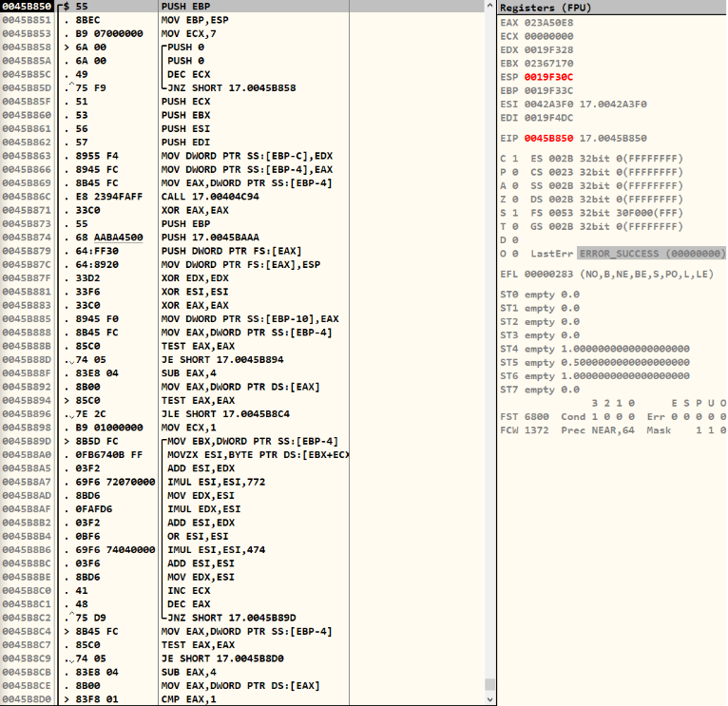Open the Registers (FPU) header

click(612, 8)
